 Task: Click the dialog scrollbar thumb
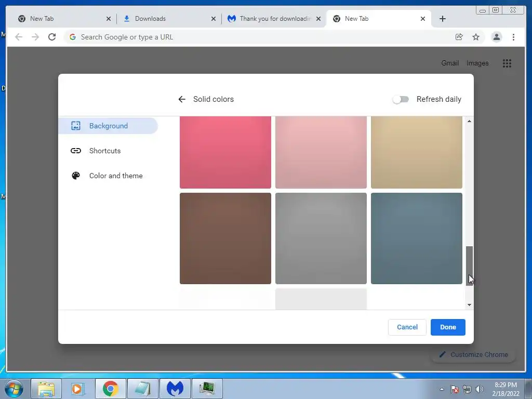coord(469,265)
